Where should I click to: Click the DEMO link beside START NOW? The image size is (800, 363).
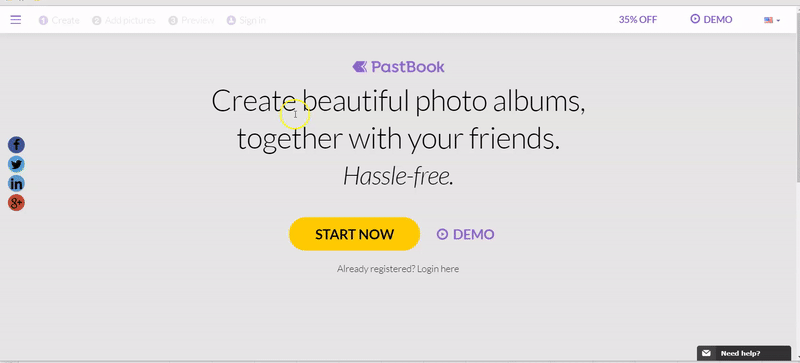465,234
